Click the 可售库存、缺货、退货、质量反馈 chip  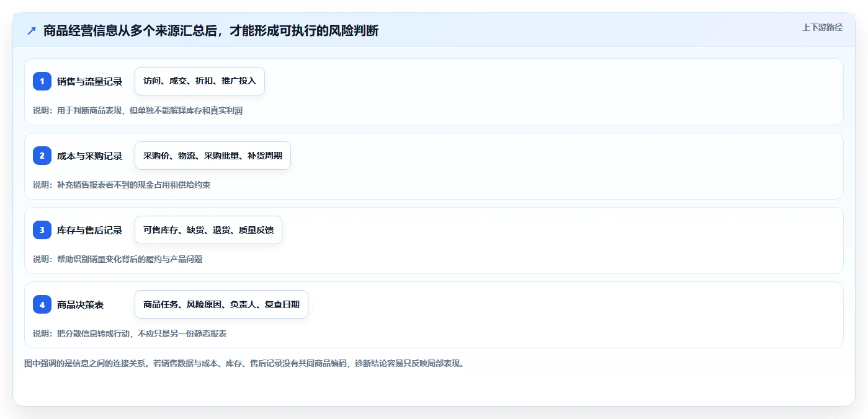click(x=208, y=230)
